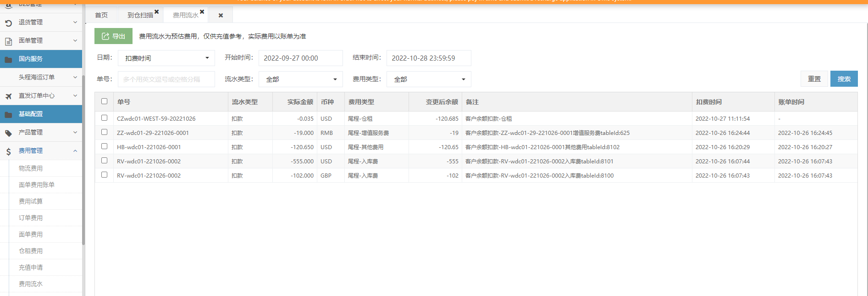The image size is (868, 296).
Task: Click the 开始时间 date field
Action: point(301,58)
